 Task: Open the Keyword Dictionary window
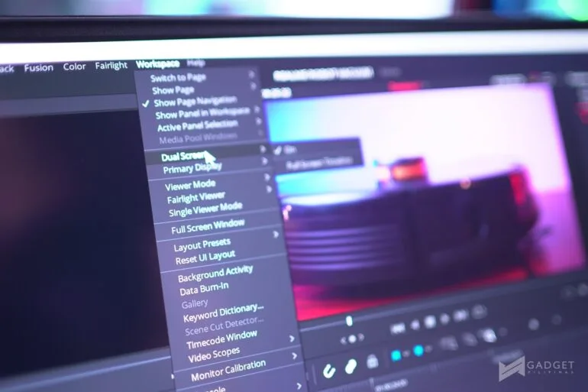(224, 312)
